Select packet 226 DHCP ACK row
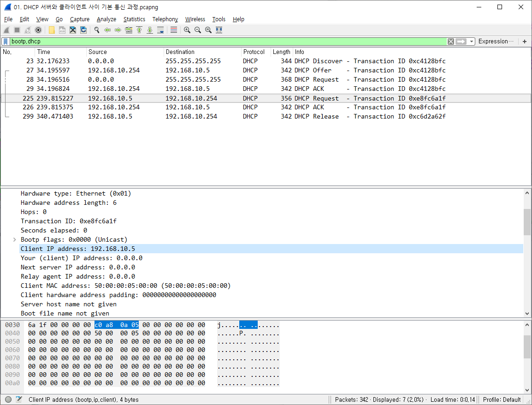 [x=266, y=107]
